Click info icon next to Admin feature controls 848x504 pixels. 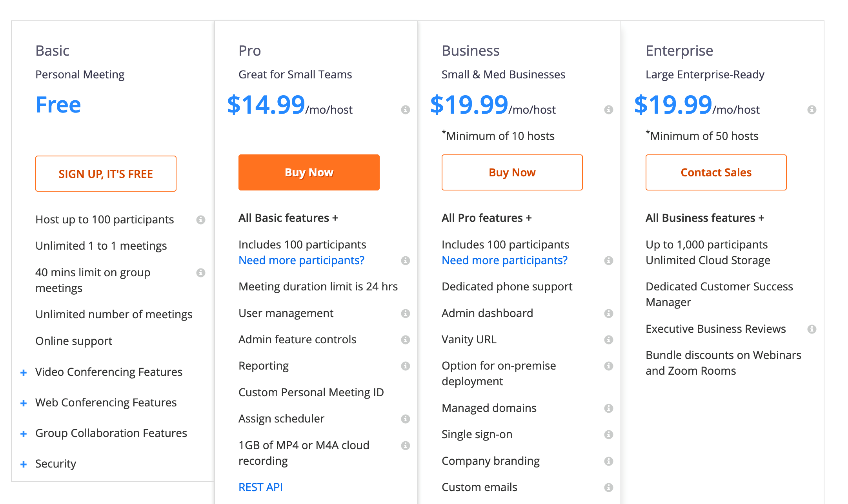coord(406,340)
